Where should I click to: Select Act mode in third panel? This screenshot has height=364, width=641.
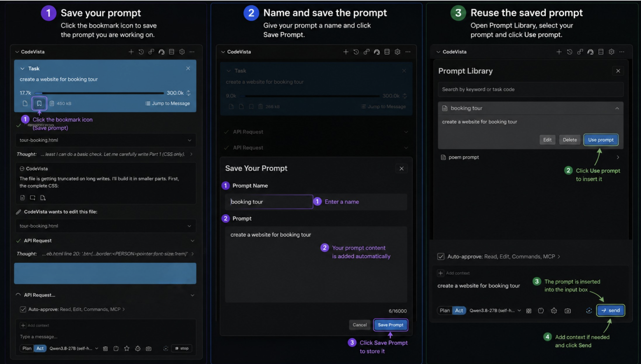coord(459,310)
